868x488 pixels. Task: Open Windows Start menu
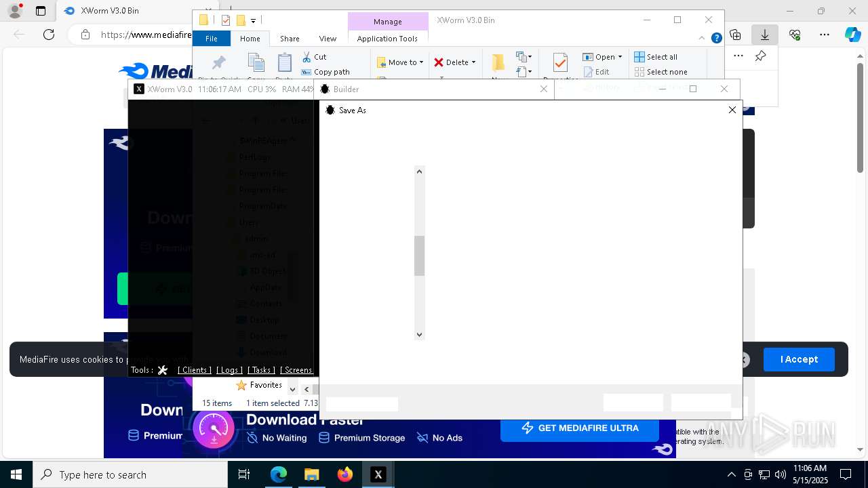tap(16, 474)
